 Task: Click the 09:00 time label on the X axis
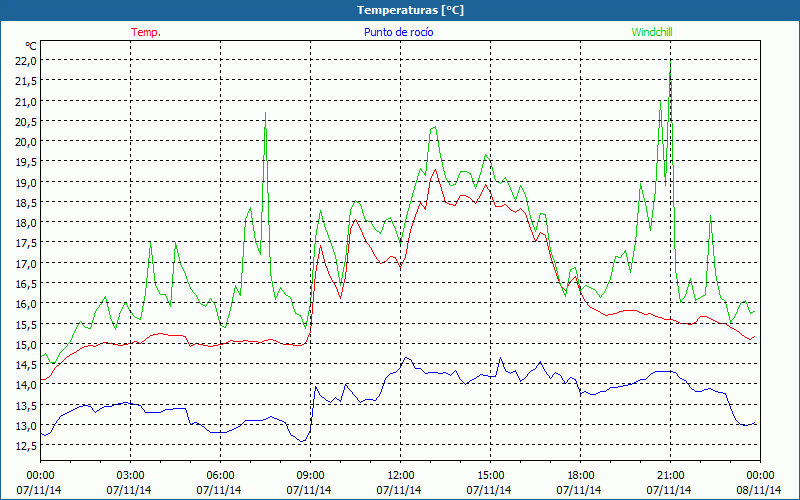310,476
